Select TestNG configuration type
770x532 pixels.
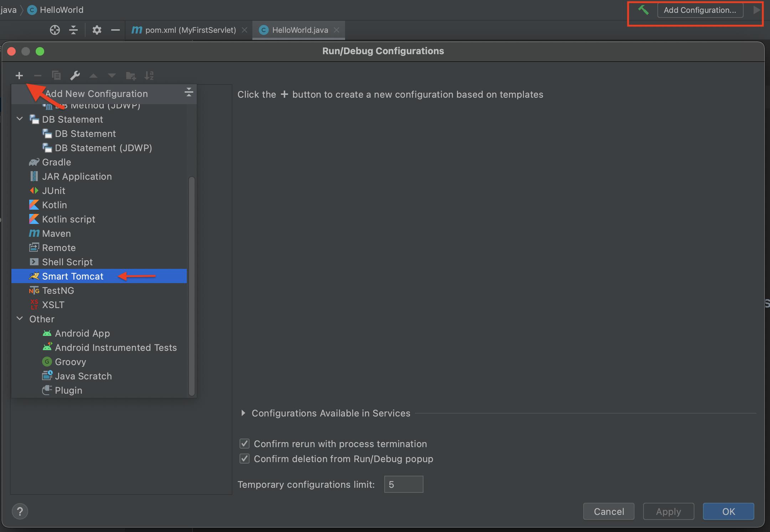point(99,291)
